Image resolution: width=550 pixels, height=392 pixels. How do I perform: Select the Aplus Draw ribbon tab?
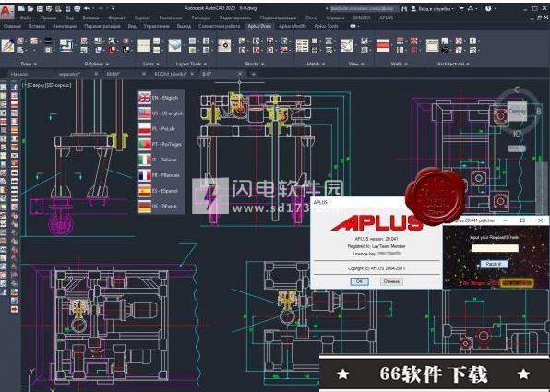pyautogui.click(x=259, y=26)
